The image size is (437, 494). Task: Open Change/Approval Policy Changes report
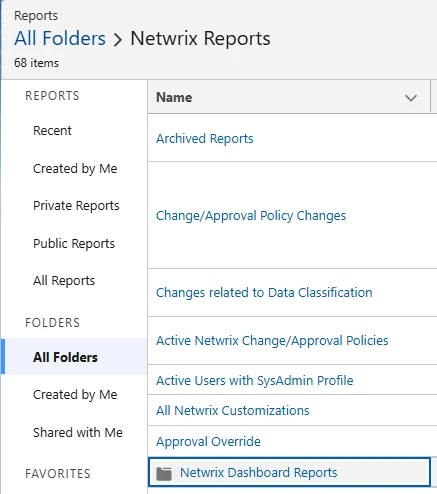(x=251, y=216)
